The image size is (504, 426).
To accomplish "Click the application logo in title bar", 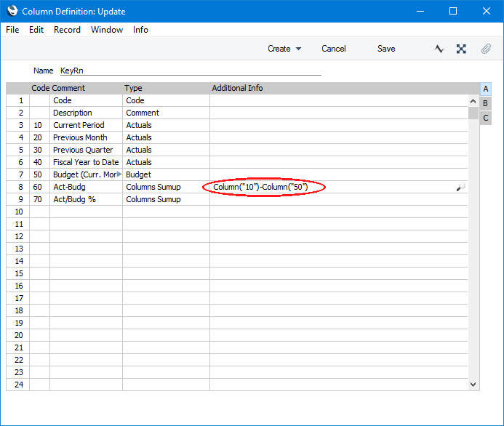I will tap(12, 11).
